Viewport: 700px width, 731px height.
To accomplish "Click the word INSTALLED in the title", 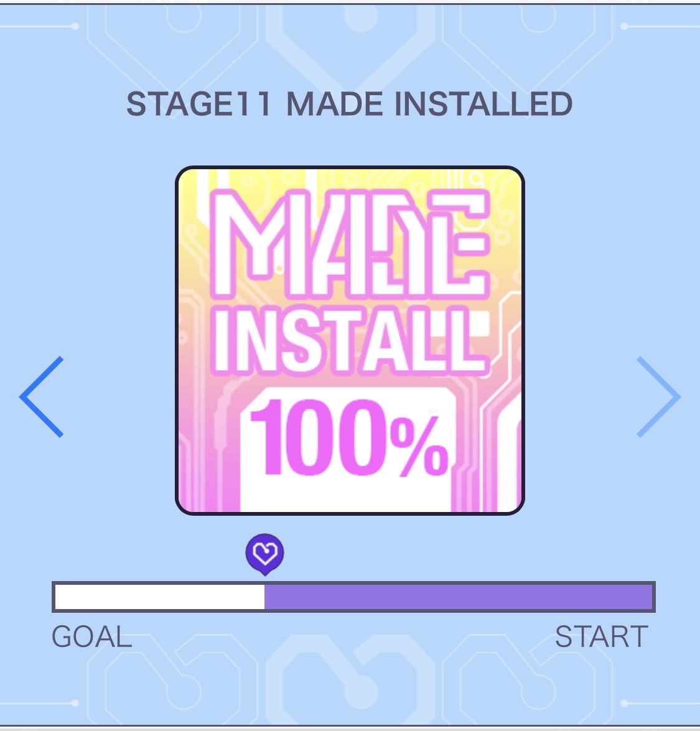I will point(483,105).
